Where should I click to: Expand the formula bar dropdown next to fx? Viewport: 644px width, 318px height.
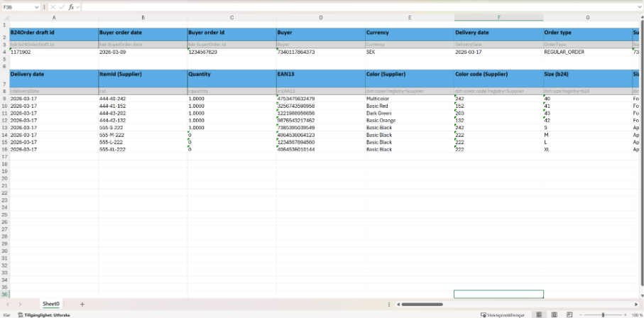[x=79, y=6]
